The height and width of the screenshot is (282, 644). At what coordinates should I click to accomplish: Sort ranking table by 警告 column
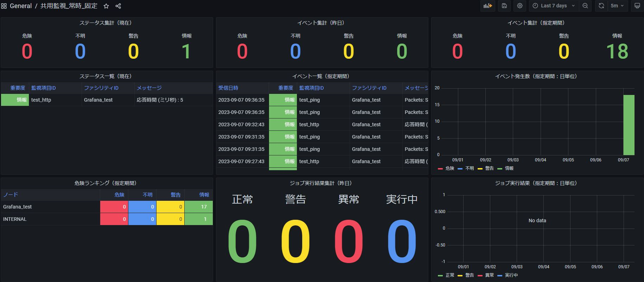tap(176, 195)
